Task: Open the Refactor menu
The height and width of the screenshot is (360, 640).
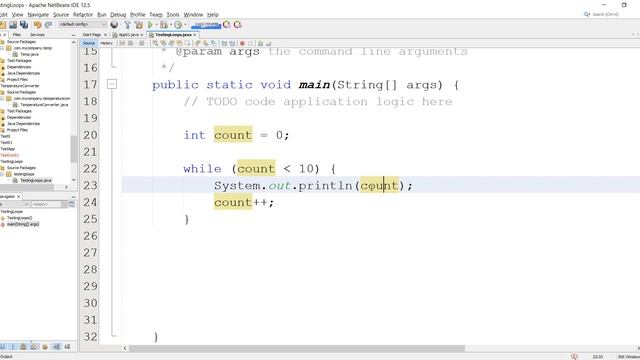Action: pyautogui.click(x=83, y=15)
